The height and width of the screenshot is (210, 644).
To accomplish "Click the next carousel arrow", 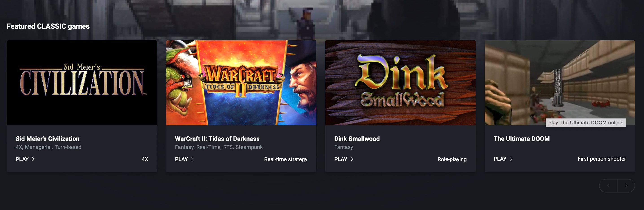I will [626, 186].
